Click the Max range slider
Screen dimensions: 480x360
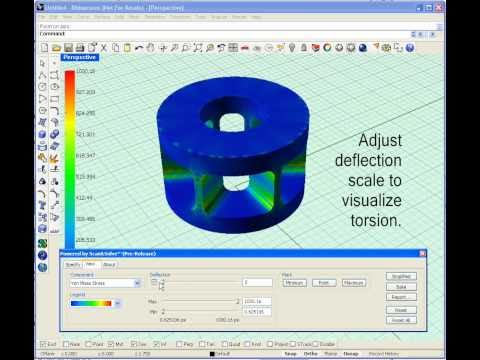click(x=200, y=301)
